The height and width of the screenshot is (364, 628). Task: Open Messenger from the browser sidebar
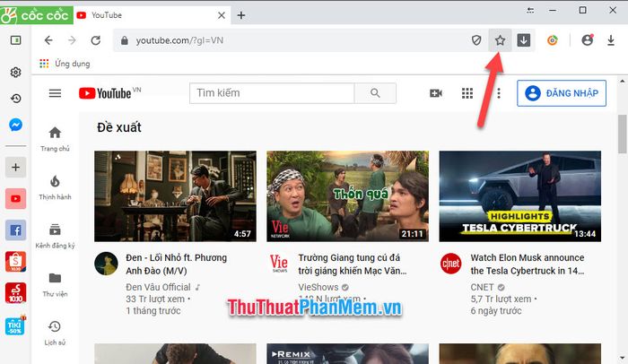15,125
